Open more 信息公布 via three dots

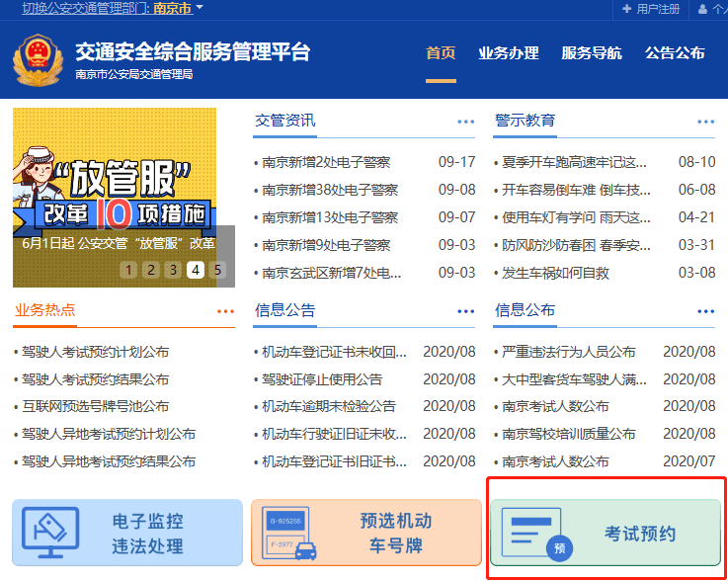[x=705, y=311]
